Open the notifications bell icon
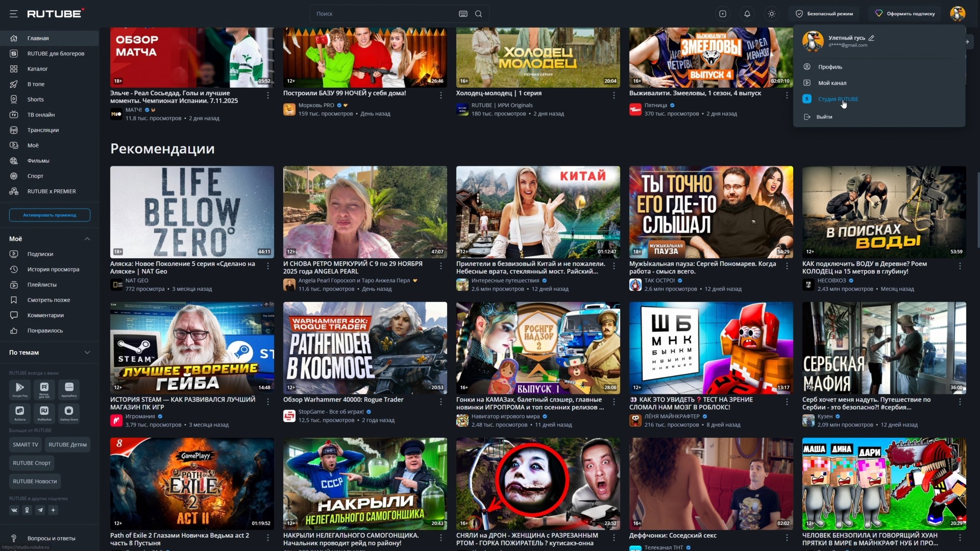 click(x=747, y=14)
